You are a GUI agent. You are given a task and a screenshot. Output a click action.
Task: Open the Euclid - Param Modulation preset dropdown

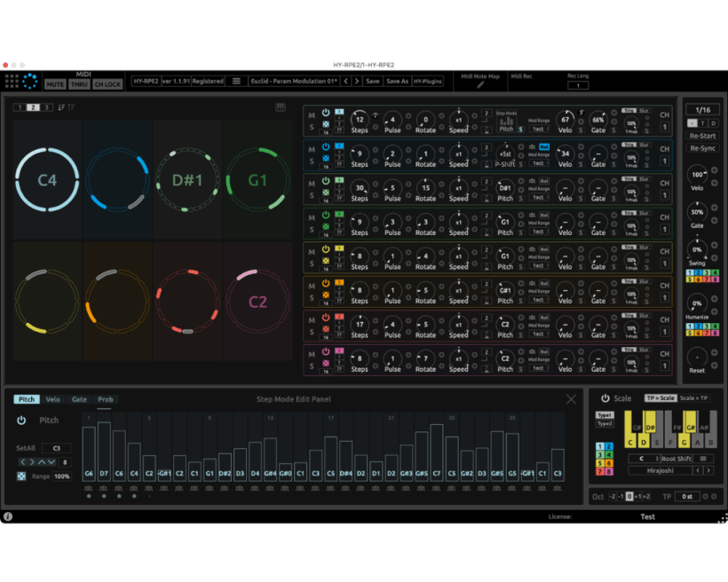click(293, 81)
